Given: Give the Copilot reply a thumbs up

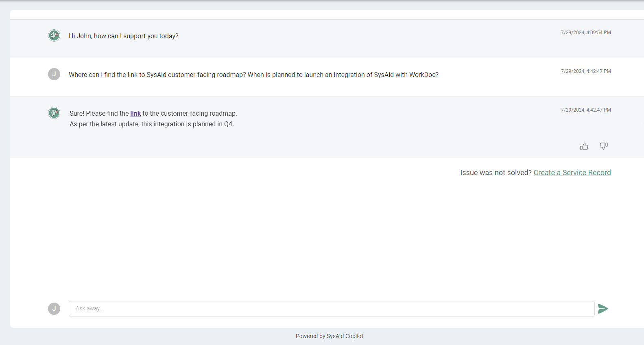Looking at the screenshot, I should (584, 146).
